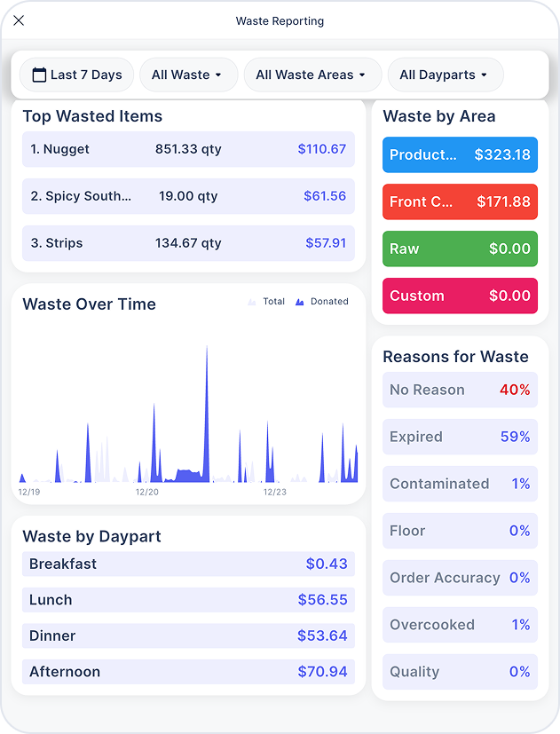Image resolution: width=560 pixels, height=734 pixels.
Task: Select the green Raw area tile
Action: 460,249
